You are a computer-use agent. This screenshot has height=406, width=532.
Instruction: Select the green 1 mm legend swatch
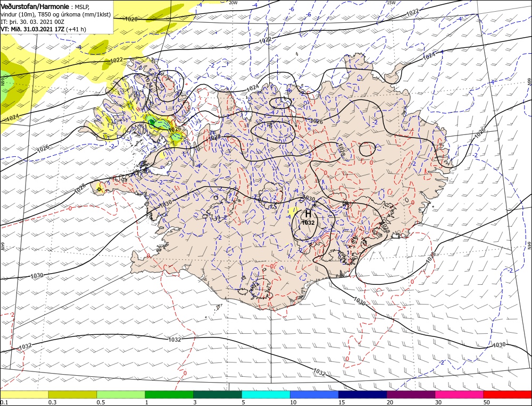169,394
